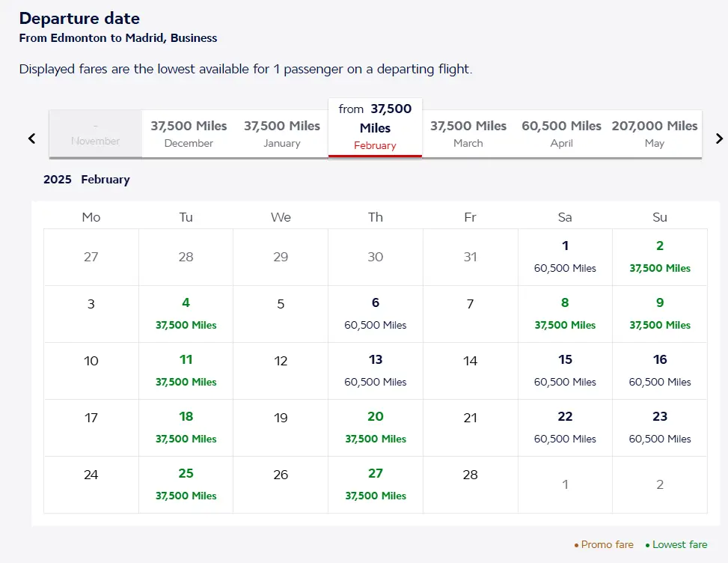The width and height of the screenshot is (728, 563).
Task: Pick Thursday February 20 lowest fare
Action: tap(376, 427)
